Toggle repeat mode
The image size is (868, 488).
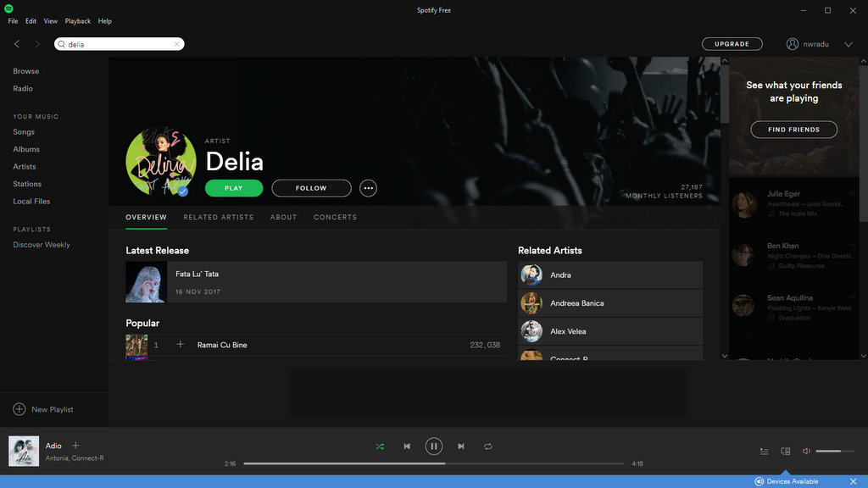click(487, 446)
